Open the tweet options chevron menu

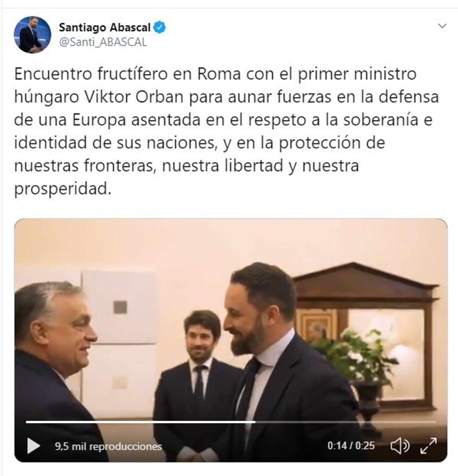442,26
